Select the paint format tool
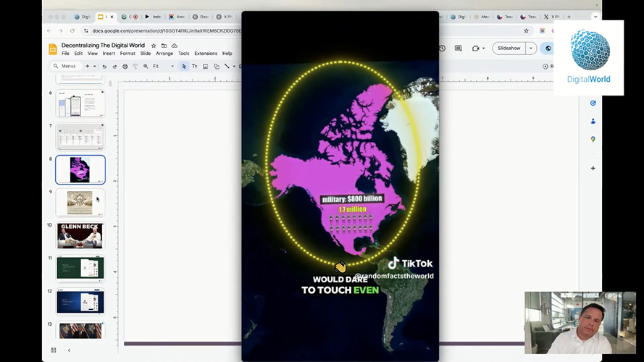The height and width of the screenshot is (362, 644). [135, 67]
